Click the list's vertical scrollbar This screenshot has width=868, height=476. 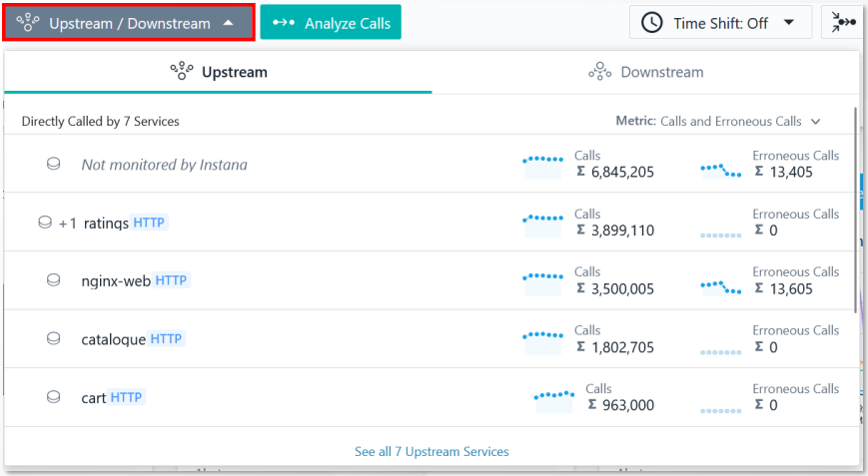point(855,211)
